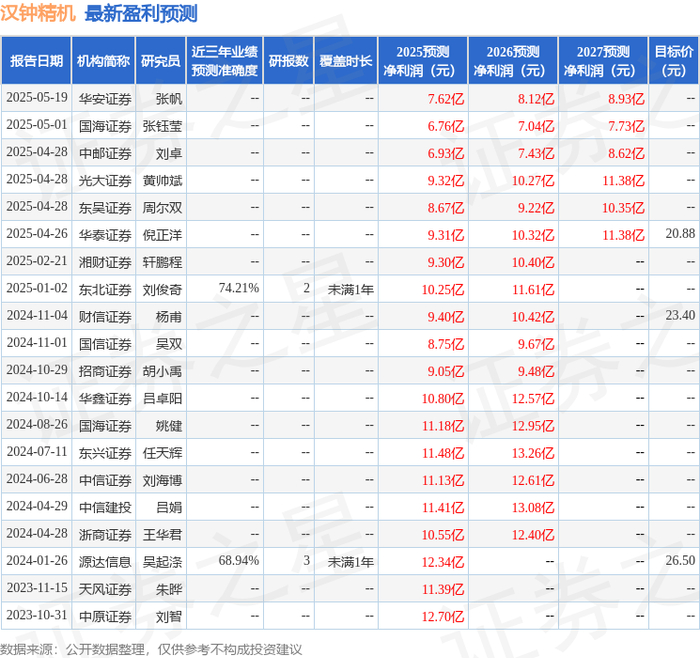Click 华安证券 institution cell
The image size is (700, 658).
(105, 99)
